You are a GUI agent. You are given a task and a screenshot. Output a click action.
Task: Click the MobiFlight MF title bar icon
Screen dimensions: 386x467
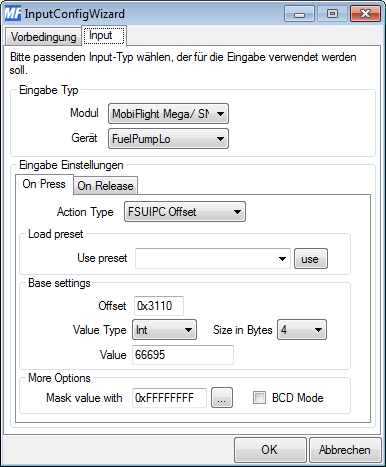[x=13, y=14]
